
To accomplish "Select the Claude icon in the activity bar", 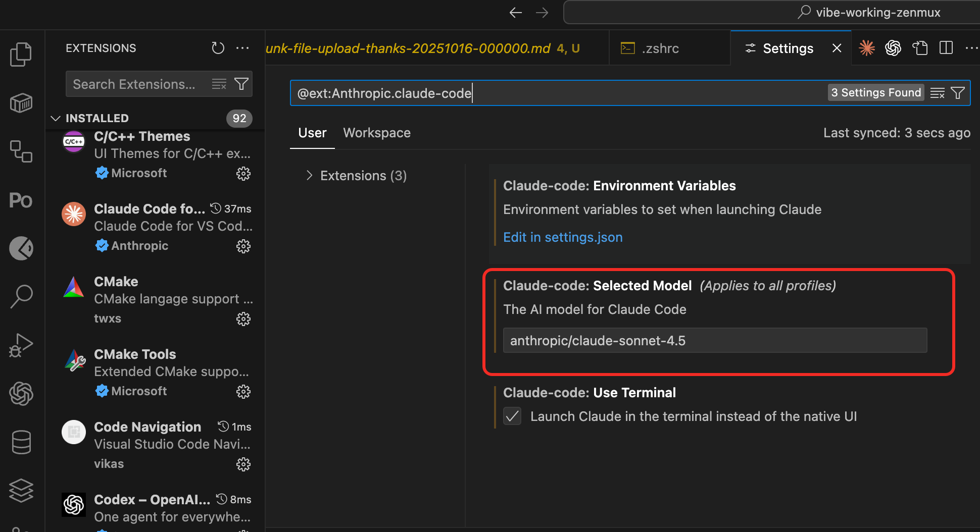I will [x=21, y=248].
